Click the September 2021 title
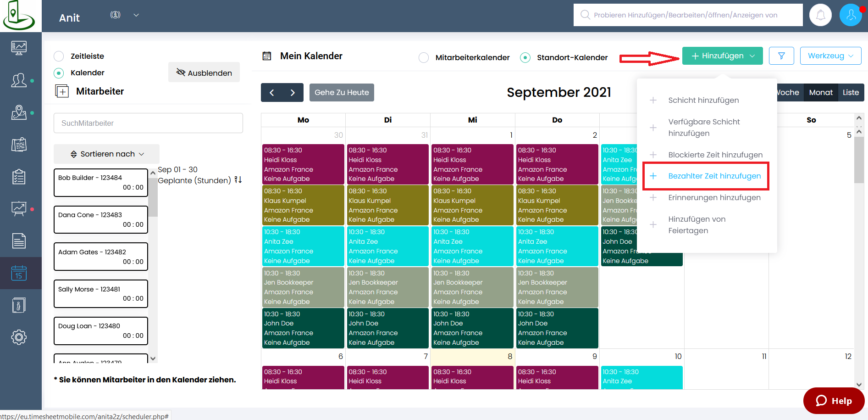Screen dimensions: 868x420 click(559, 93)
